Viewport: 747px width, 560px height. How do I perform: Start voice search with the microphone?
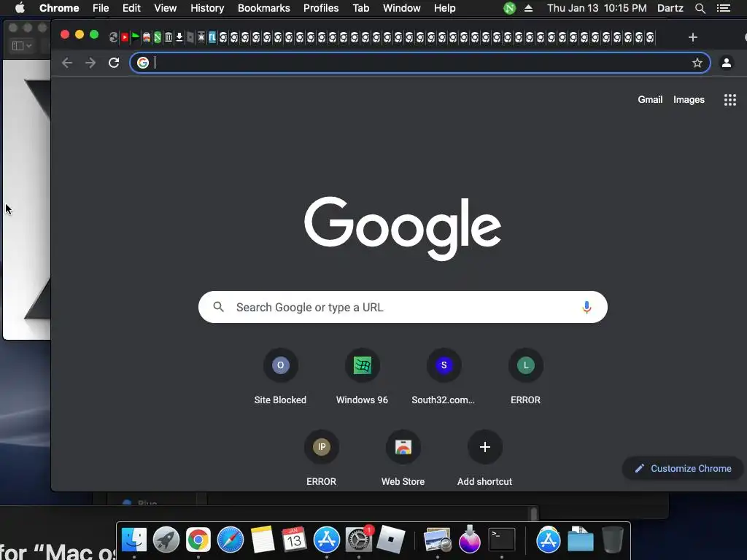pos(587,307)
